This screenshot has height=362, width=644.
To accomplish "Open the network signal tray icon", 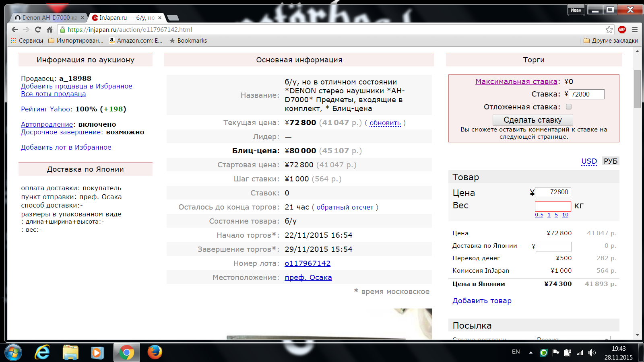I will pos(580,353).
